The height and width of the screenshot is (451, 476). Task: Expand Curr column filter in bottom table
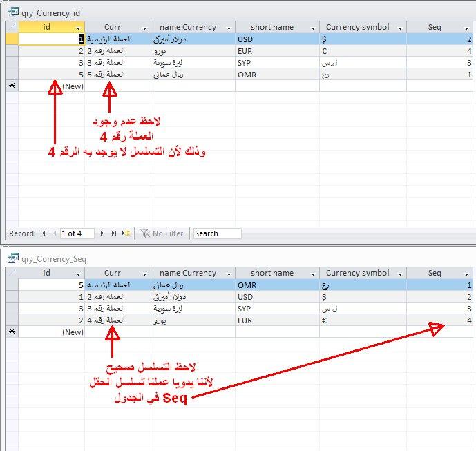pos(143,274)
